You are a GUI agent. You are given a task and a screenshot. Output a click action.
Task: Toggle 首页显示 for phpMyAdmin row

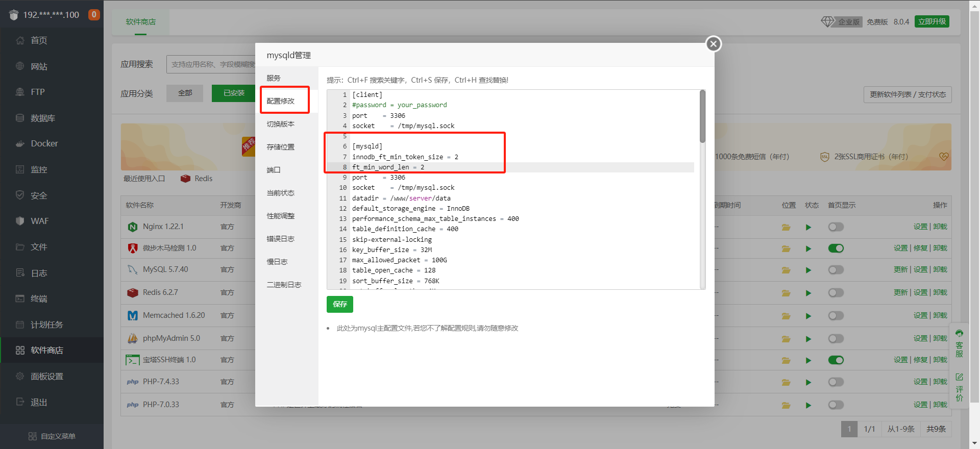click(836, 338)
